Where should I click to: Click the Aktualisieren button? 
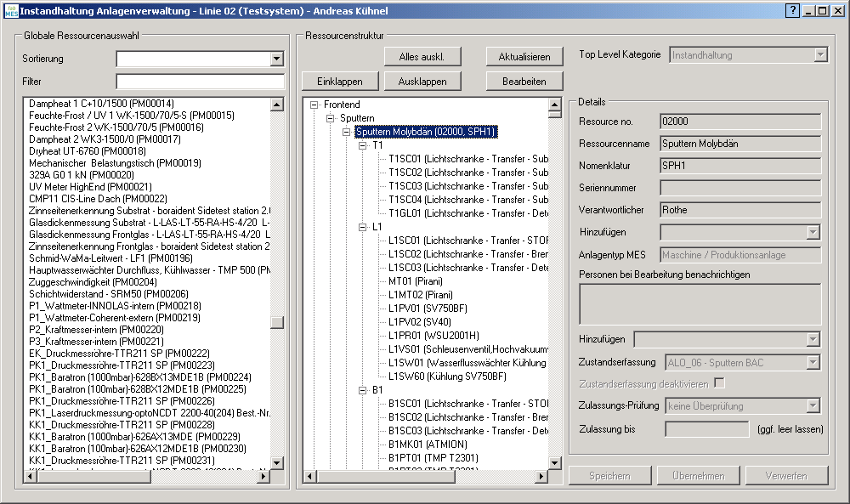coord(524,57)
